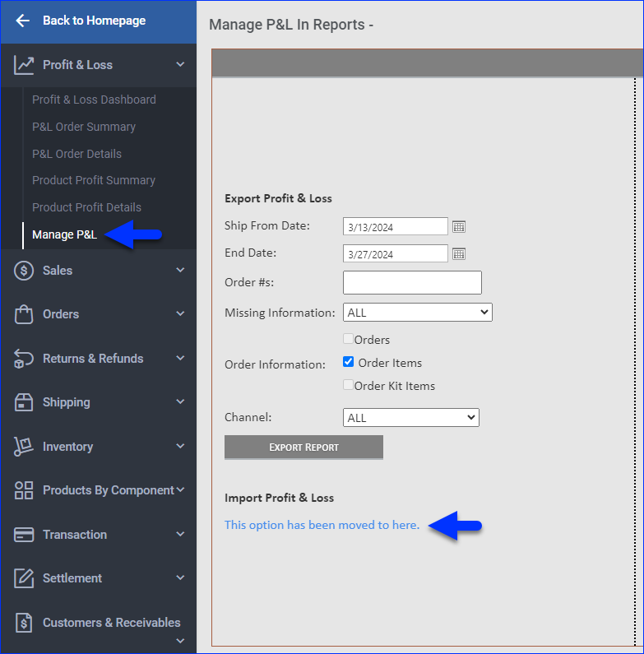The image size is (644, 654).
Task: Click the Orders shopping bag icon
Action: [24, 314]
